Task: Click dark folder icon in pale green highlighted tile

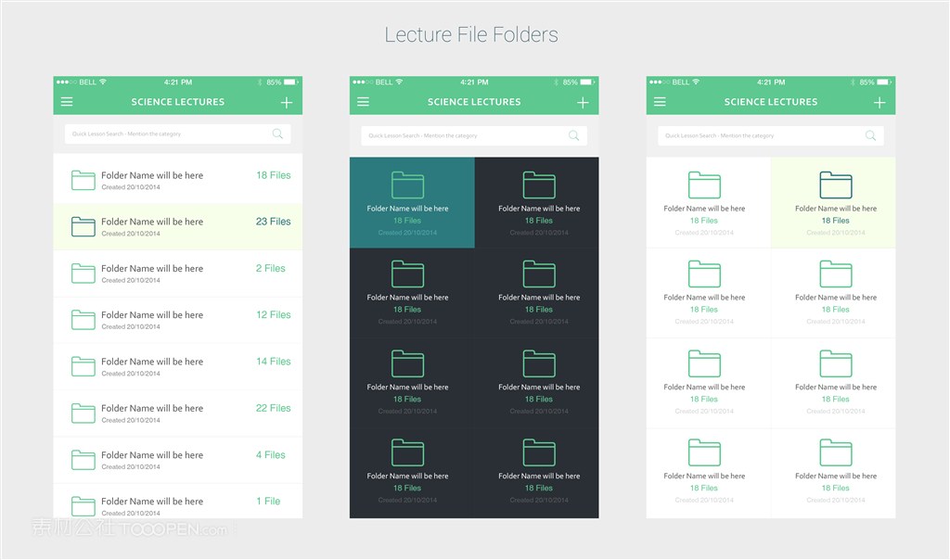Action: (836, 185)
